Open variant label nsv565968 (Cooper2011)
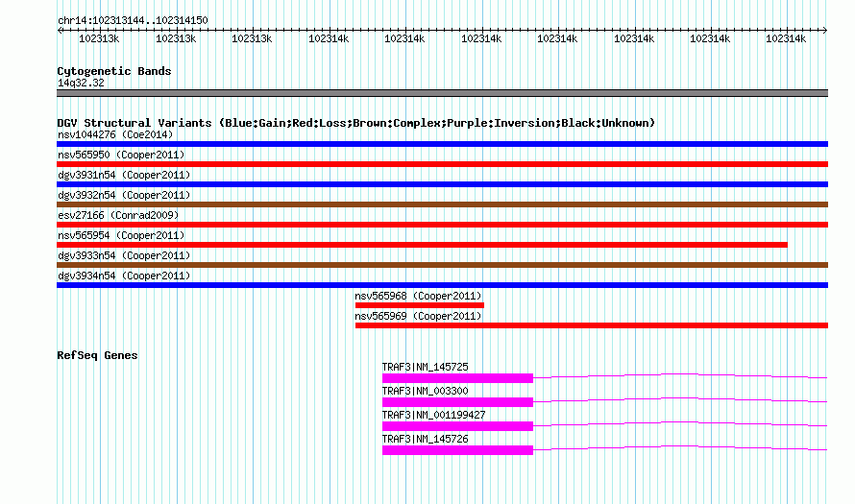855x504 pixels. click(x=418, y=296)
